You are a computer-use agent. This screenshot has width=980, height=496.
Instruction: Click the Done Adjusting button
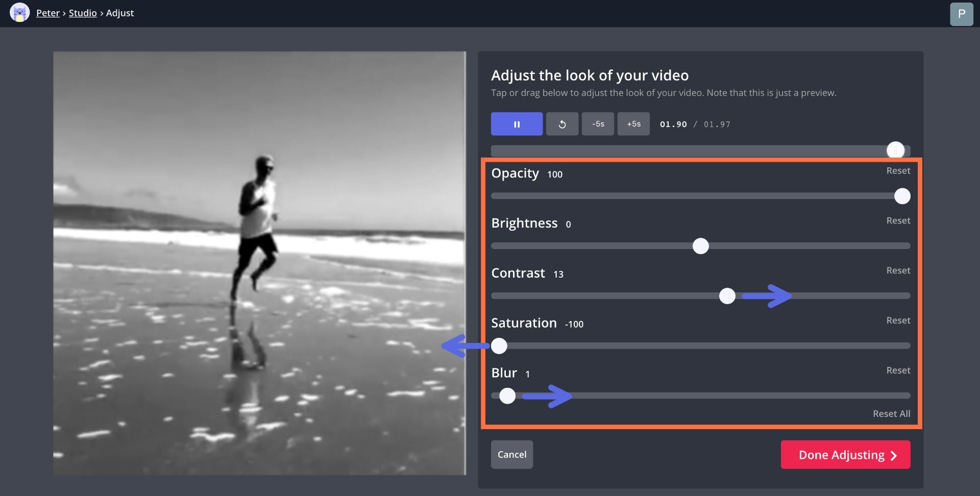coord(845,455)
